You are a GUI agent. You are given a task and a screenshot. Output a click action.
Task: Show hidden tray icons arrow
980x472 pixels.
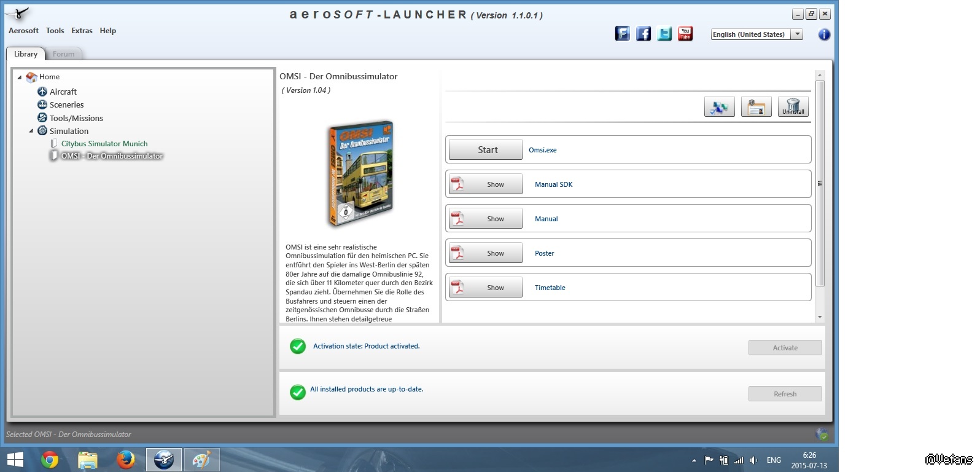coord(694,460)
